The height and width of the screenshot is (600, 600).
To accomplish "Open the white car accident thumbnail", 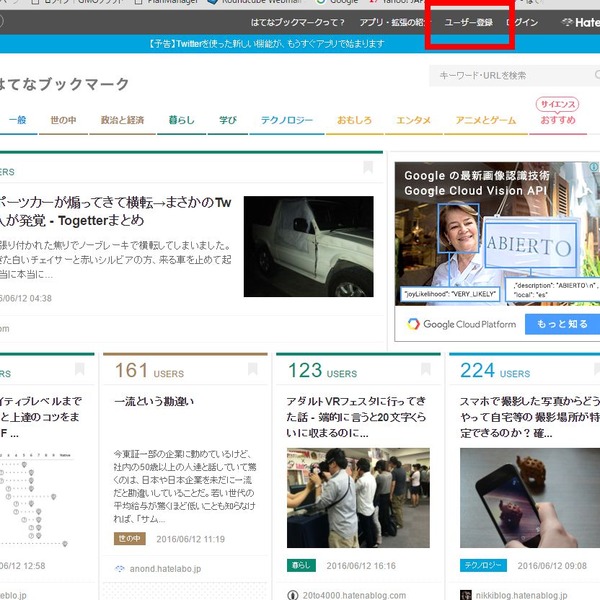I will click(308, 246).
